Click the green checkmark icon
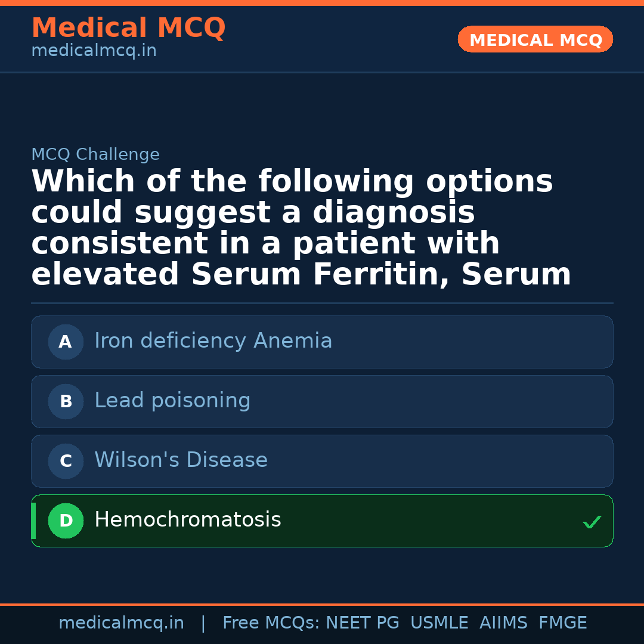Image resolution: width=644 pixels, height=644 pixels. coord(592,522)
